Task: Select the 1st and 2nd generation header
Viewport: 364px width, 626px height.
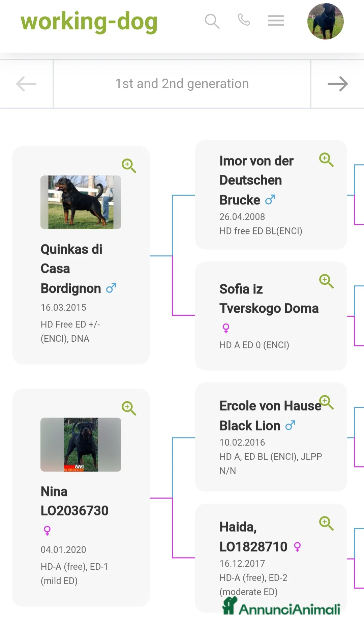Action: click(182, 83)
